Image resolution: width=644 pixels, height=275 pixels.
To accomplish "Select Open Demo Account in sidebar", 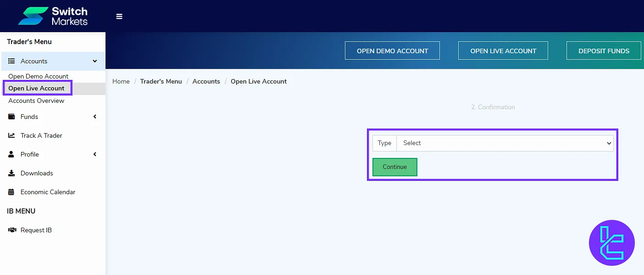I will pos(39,76).
